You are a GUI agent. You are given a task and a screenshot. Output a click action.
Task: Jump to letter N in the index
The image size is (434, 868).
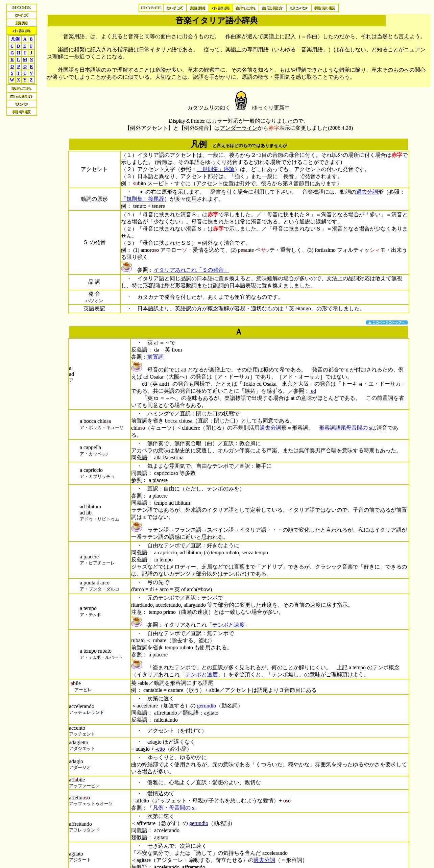[x=31, y=60]
